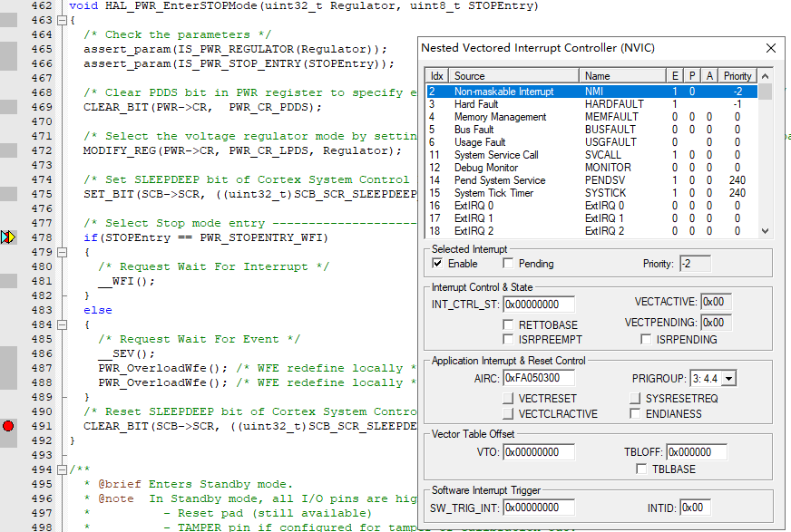
Task: Check the ISRPREEMPT checkbox
Action: tap(508, 340)
